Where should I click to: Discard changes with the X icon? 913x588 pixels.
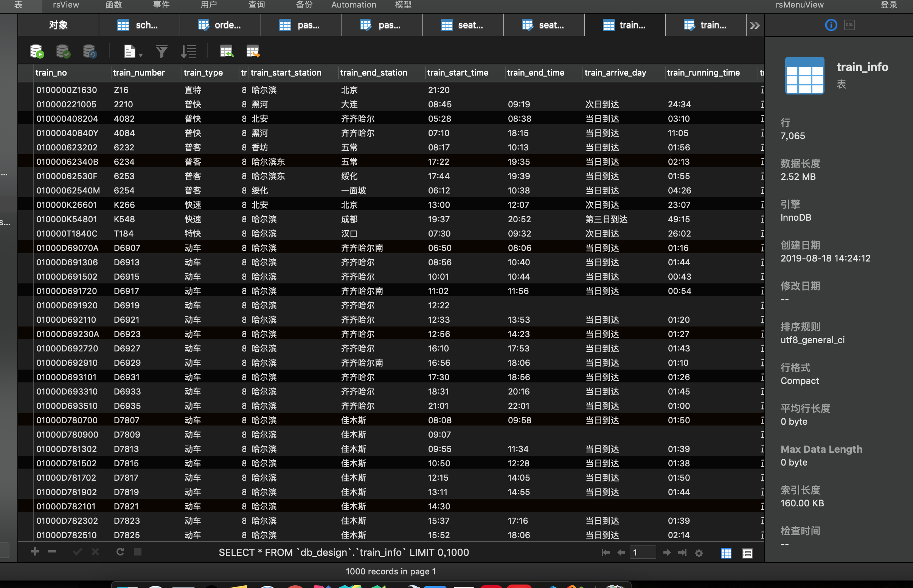point(95,552)
